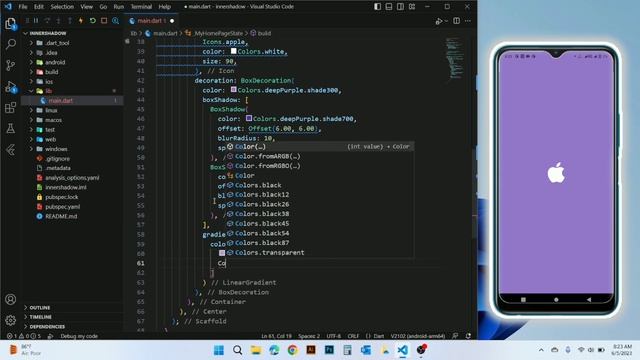Expand the OUTLINE section
640x360 pixels.
pyautogui.click(x=40, y=307)
